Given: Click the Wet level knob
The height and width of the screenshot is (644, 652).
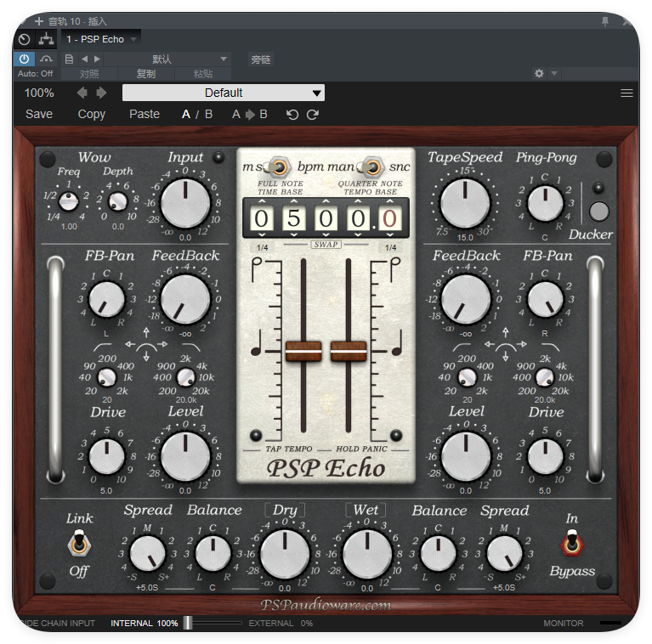Looking at the screenshot, I should [367, 554].
